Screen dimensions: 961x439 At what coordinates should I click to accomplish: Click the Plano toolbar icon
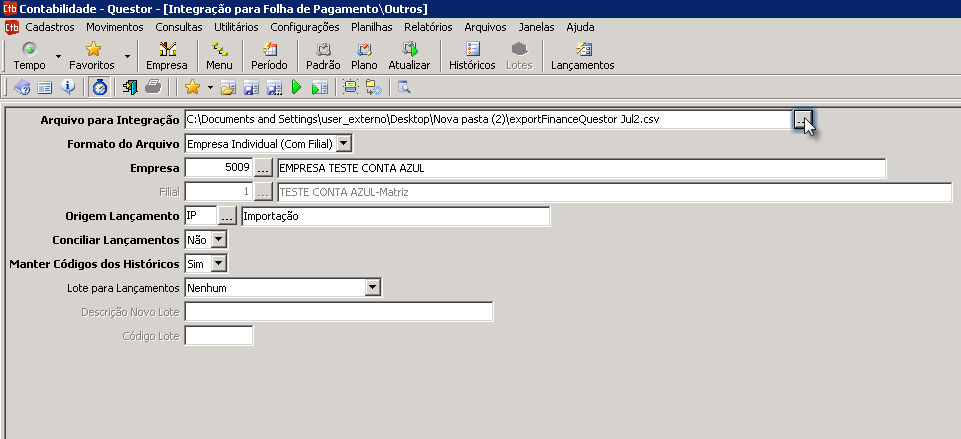coord(364,55)
